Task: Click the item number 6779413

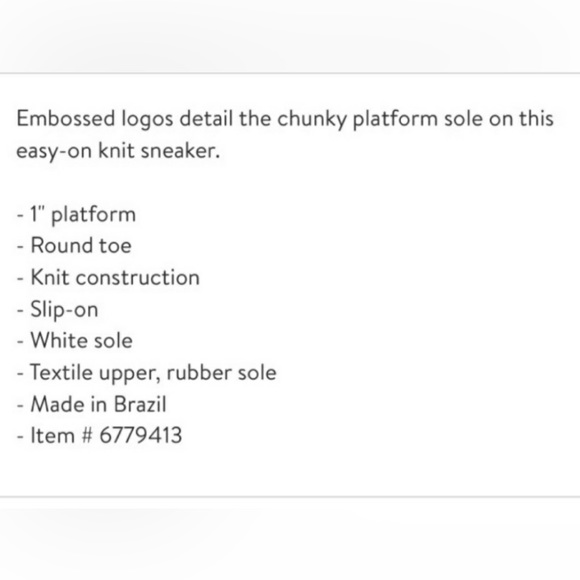Action: [x=141, y=435]
